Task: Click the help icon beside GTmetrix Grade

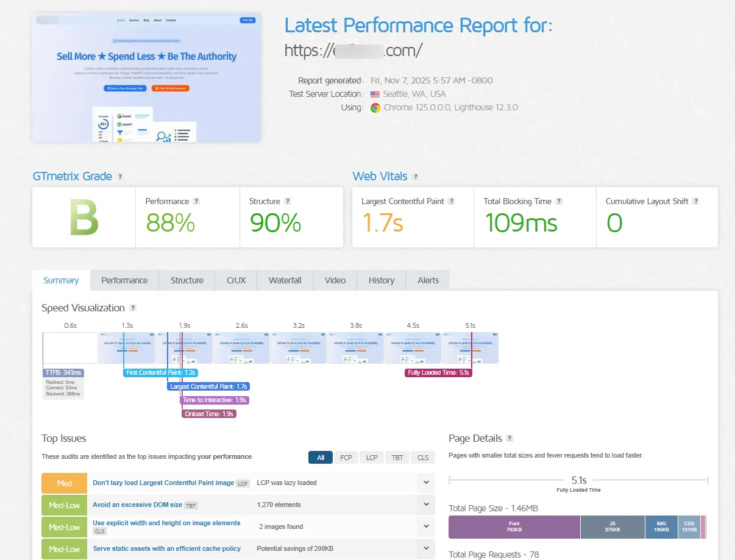Action: coord(120,177)
